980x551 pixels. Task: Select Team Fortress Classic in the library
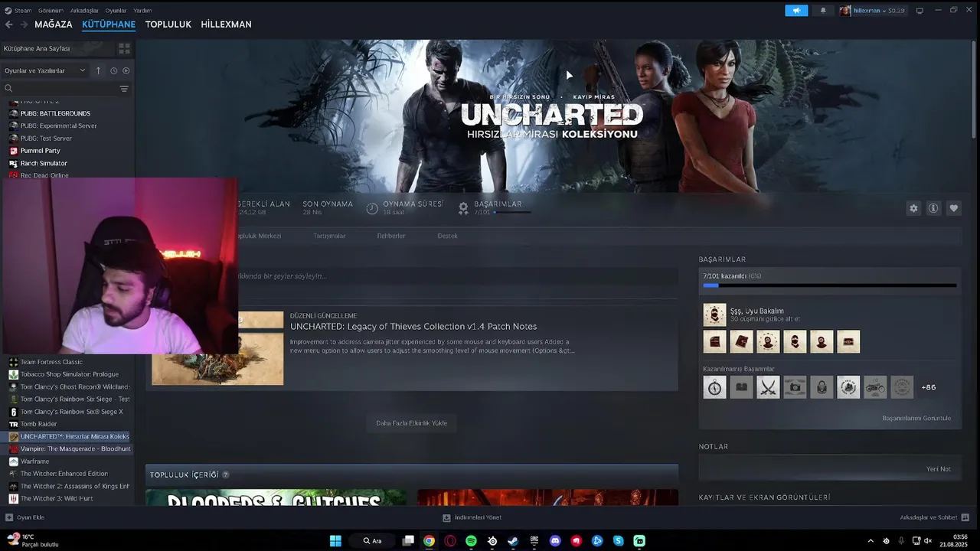51,362
